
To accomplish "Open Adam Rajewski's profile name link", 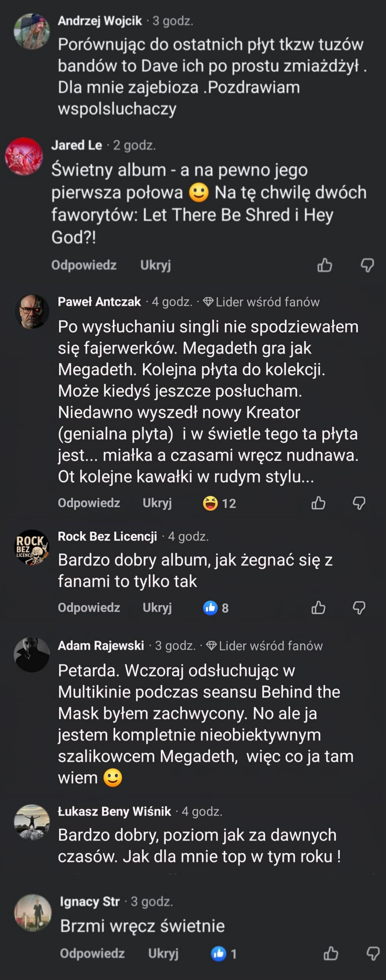I will [x=101, y=645].
